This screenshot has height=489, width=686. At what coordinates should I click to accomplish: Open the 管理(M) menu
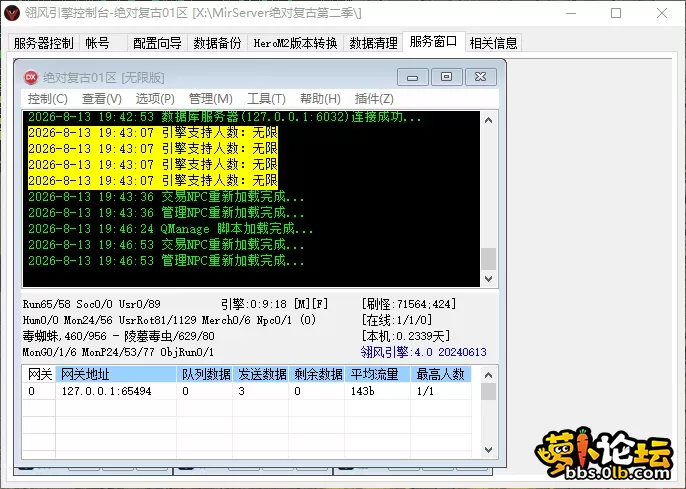click(210, 99)
